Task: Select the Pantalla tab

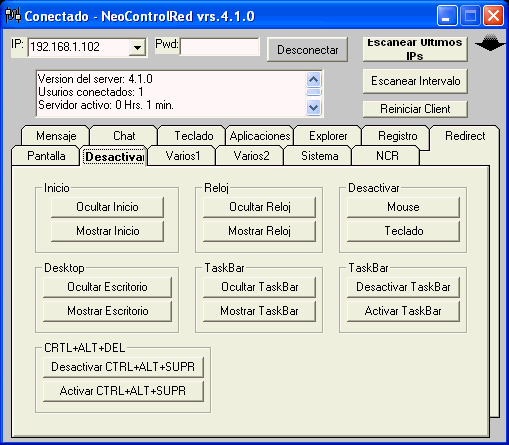Action: 46,156
